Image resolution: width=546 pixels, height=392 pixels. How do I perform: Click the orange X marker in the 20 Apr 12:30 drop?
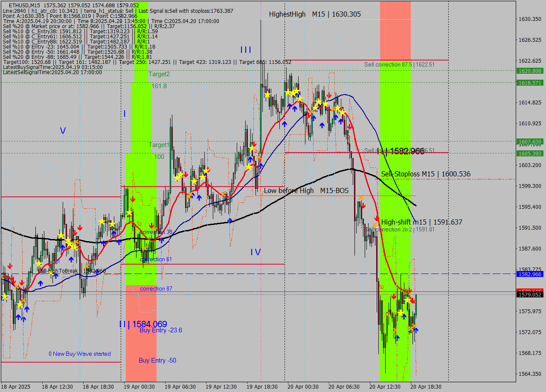pyautogui.click(x=386, y=314)
